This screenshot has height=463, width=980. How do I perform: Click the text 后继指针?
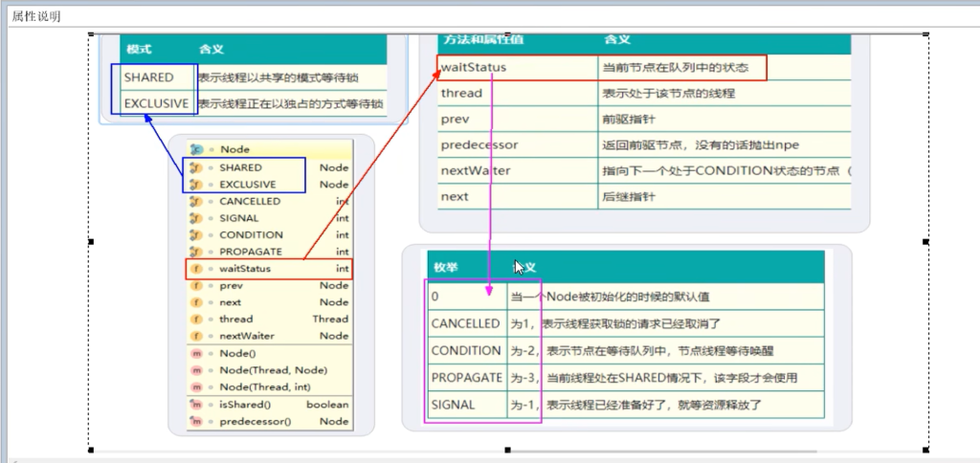click(629, 196)
